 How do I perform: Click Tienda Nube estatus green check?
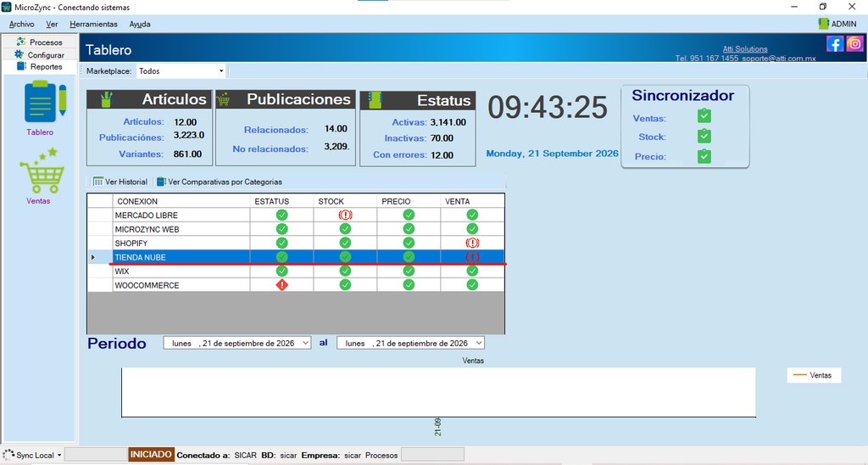pos(281,256)
